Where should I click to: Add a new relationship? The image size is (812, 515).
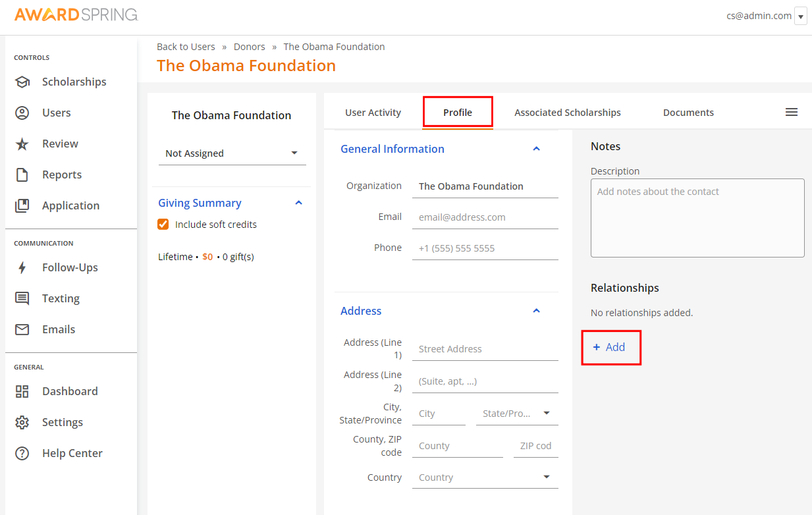coord(610,347)
